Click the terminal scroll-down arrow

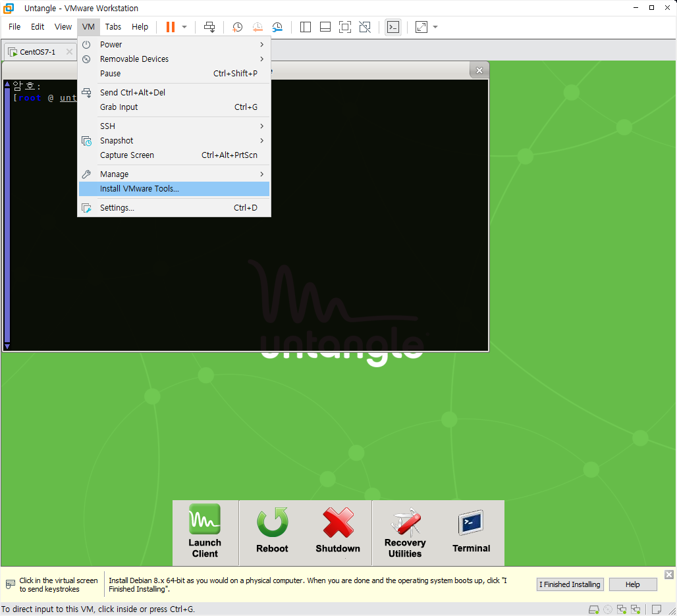coord(7,346)
